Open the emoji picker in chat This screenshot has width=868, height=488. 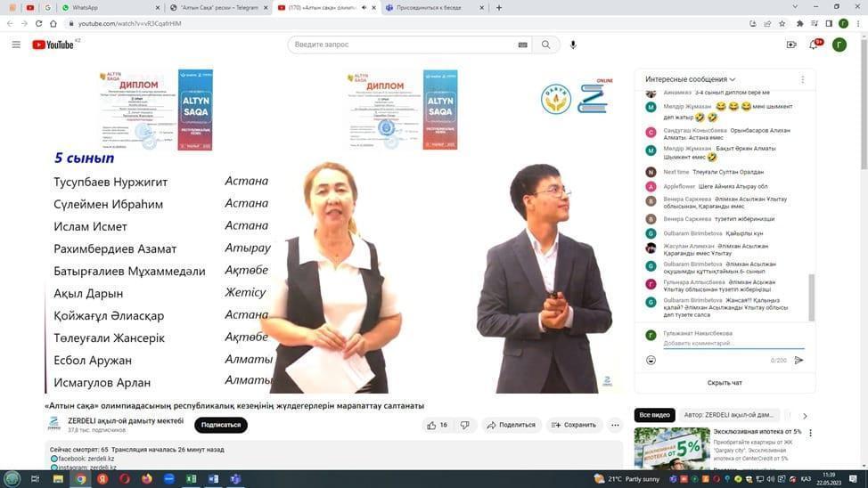click(x=651, y=360)
